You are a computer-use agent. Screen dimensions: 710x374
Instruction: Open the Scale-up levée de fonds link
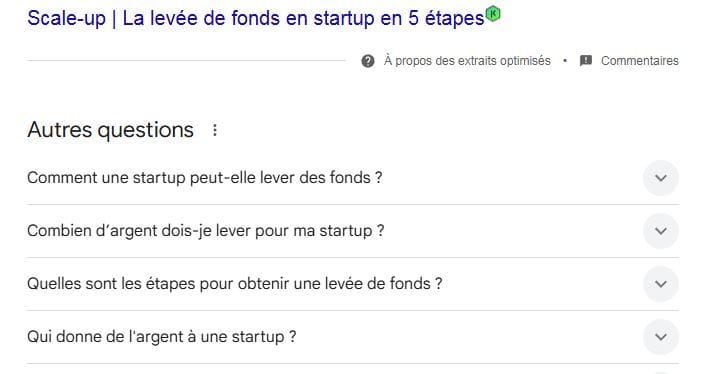tap(255, 19)
